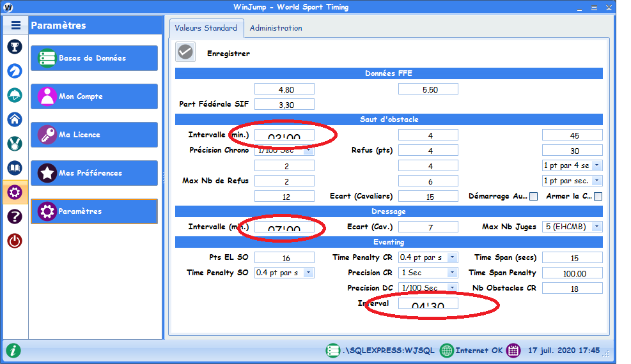Select the purple gear settings sidebar icon
Screen dimensions: 631x364
(x=15, y=192)
